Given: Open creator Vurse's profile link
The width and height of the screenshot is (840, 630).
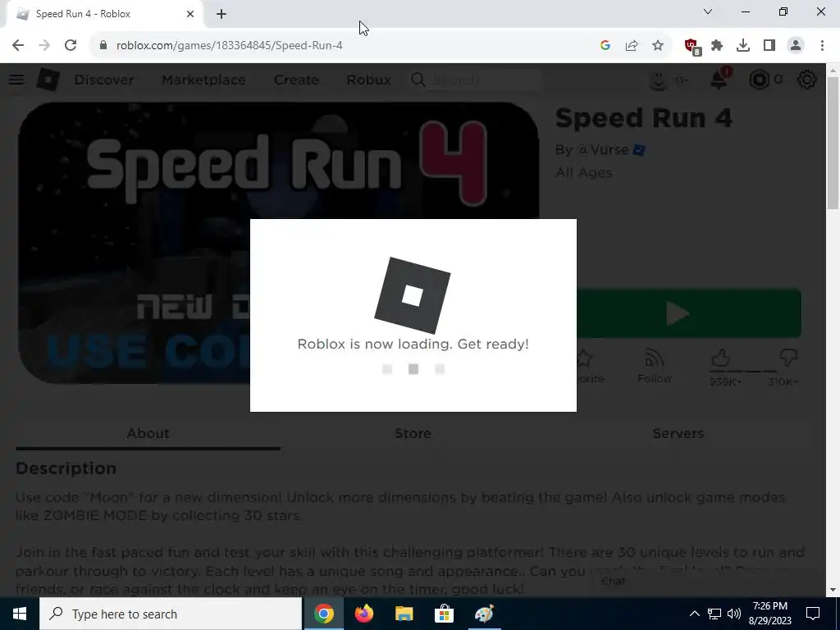Looking at the screenshot, I should point(603,149).
